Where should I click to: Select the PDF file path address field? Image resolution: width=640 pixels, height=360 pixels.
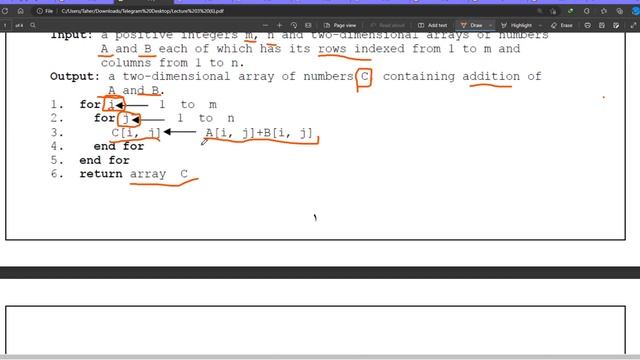(x=142, y=11)
